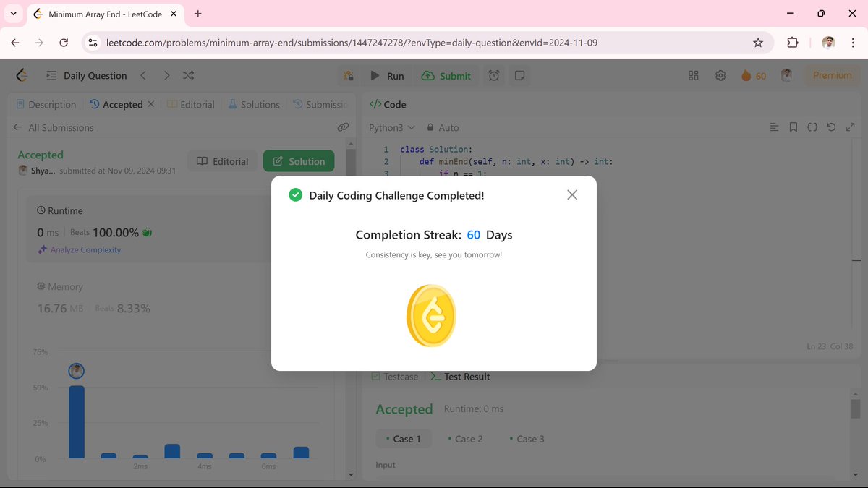Open the Python3 language dropdown
The image size is (868, 488).
[x=392, y=127]
